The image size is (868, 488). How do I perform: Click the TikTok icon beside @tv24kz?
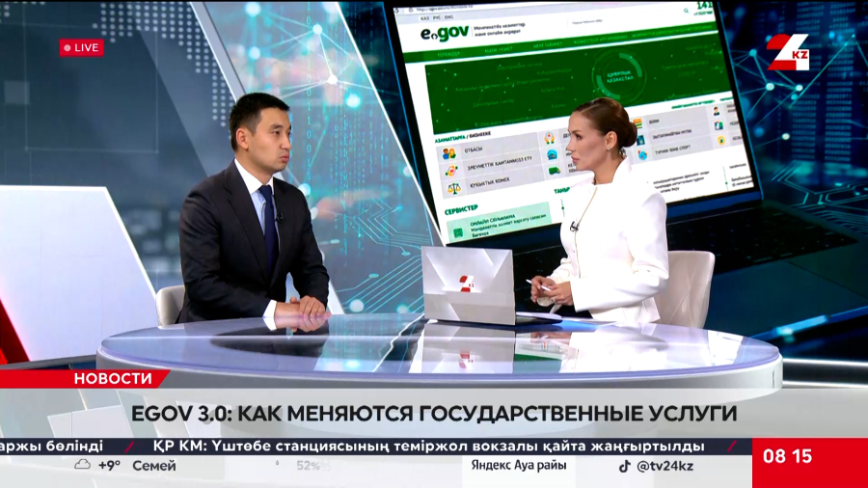click(x=624, y=466)
